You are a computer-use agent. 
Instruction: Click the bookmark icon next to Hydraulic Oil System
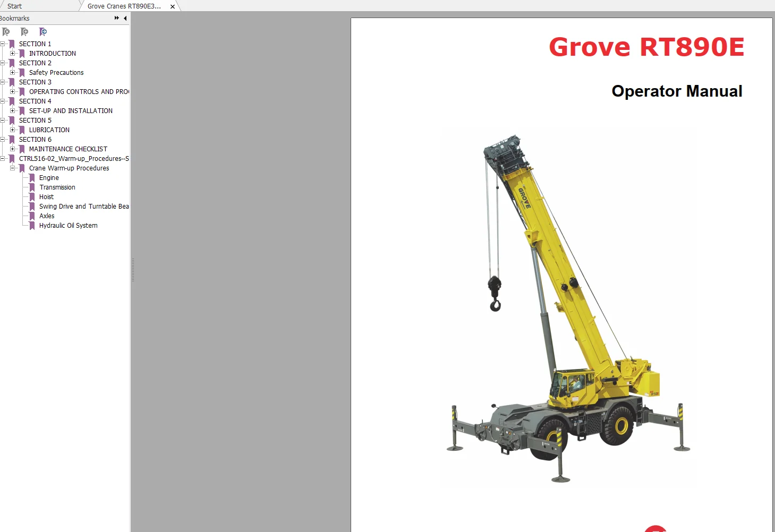coord(32,226)
